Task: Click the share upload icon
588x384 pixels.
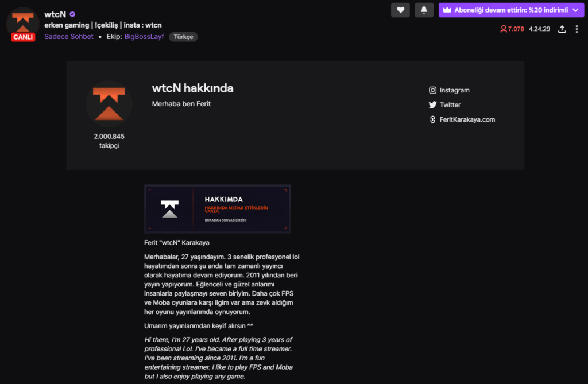Action: pos(562,29)
